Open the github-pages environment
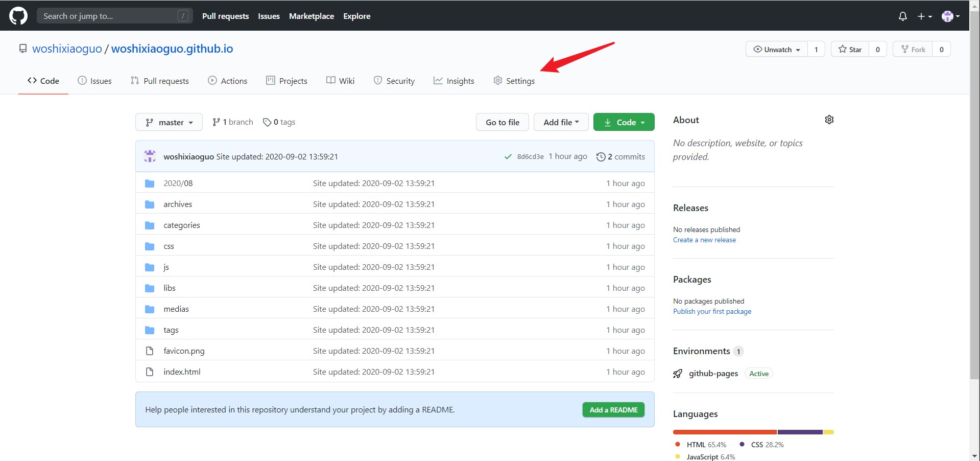Viewport: 980px width, 461px height. 713,374
